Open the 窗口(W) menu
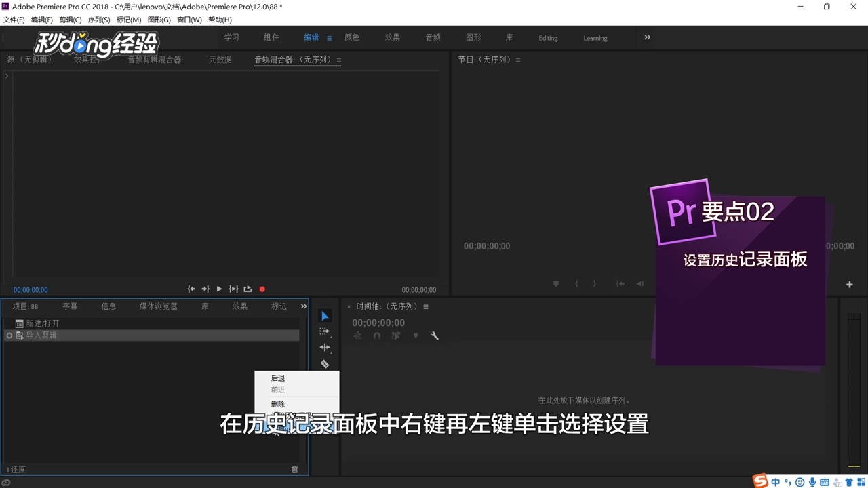868x488 pixels. 189,20
